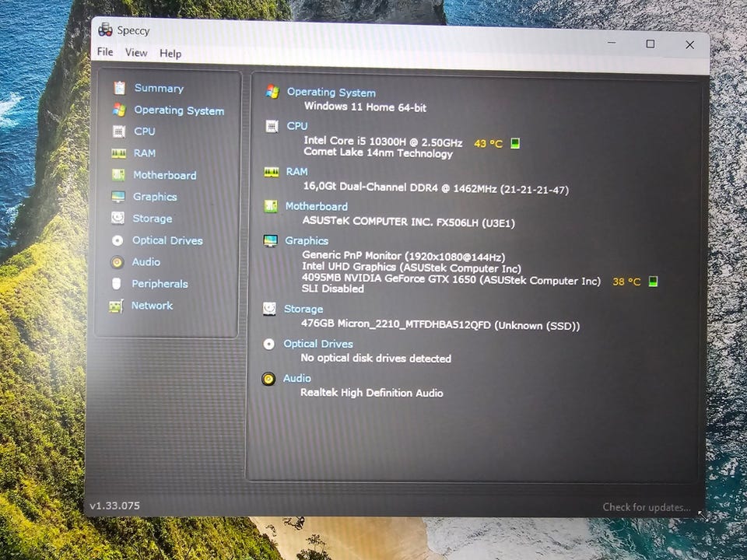Click the Summary clipboard icon in sidebar
The height and width of the screenshot is (560, 747).
119,88
